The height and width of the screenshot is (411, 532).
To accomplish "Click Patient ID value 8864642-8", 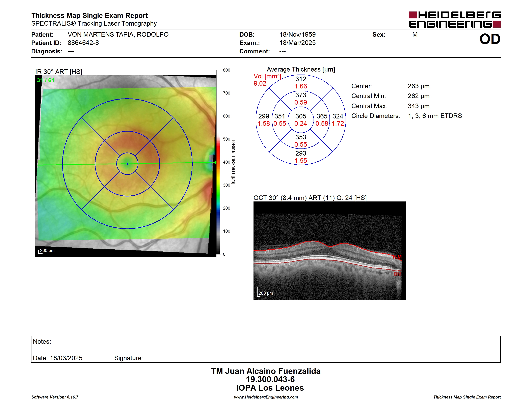I will (x=83, y=43).
